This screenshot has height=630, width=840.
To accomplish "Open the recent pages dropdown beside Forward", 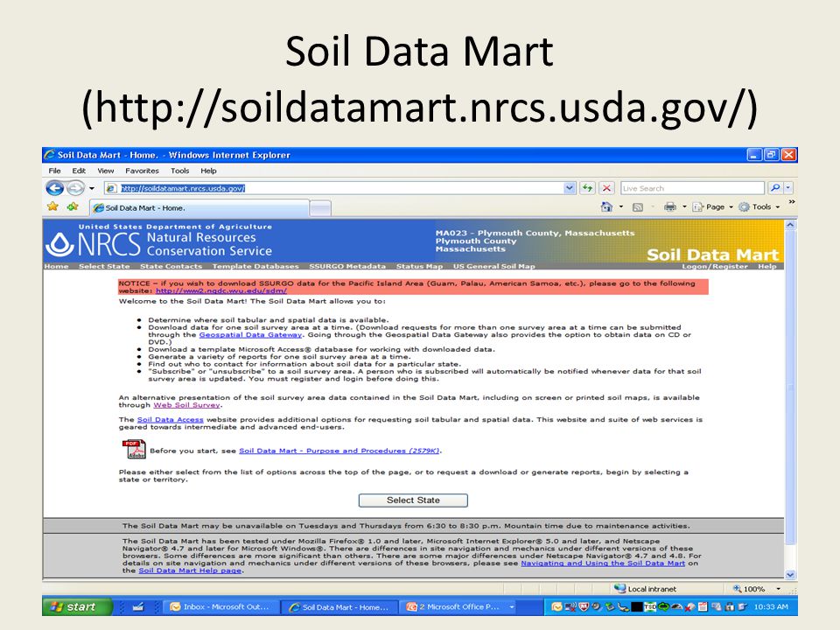I will click(x=92, y=189).
